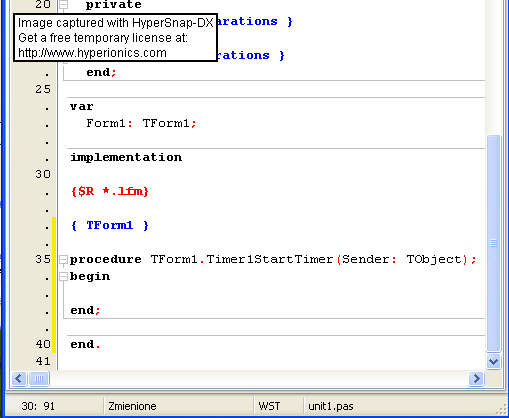
Task: Click 'Timer1StartTimer' method name
Action: (x=270, y=259)
